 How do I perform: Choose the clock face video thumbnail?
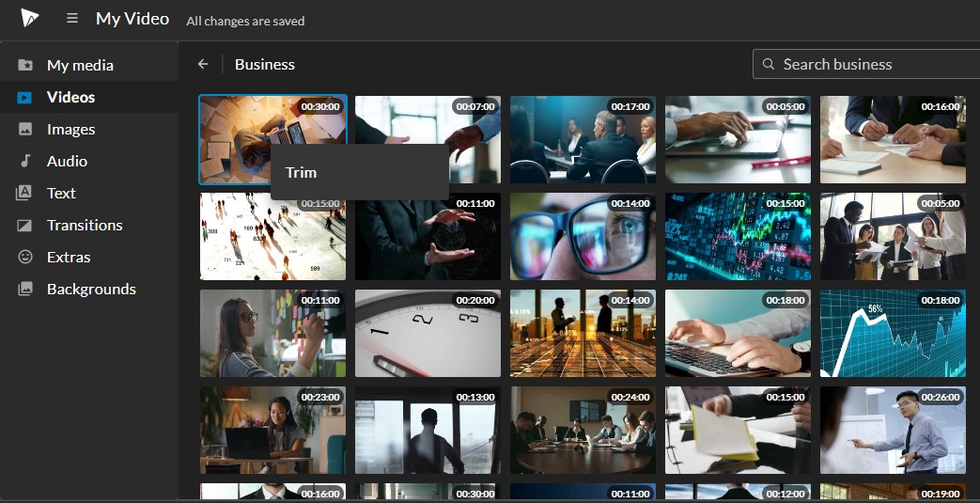tap(428, 334)
